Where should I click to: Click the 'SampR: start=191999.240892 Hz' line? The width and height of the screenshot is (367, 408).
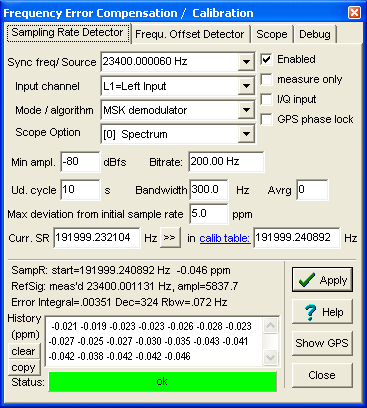click(x=121, y=270)
